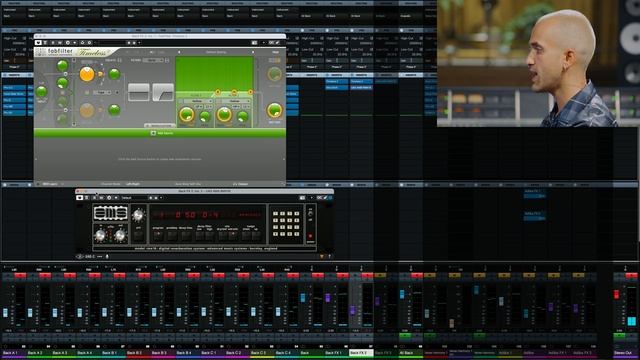Click the AMS logo in the reverb plugin

click(x=110, y=213)
